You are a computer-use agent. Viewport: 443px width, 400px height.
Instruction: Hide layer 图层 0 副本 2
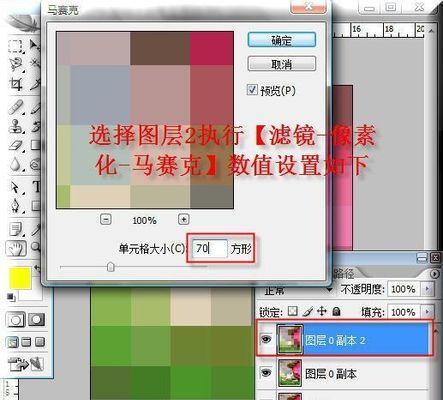point(266,339)
